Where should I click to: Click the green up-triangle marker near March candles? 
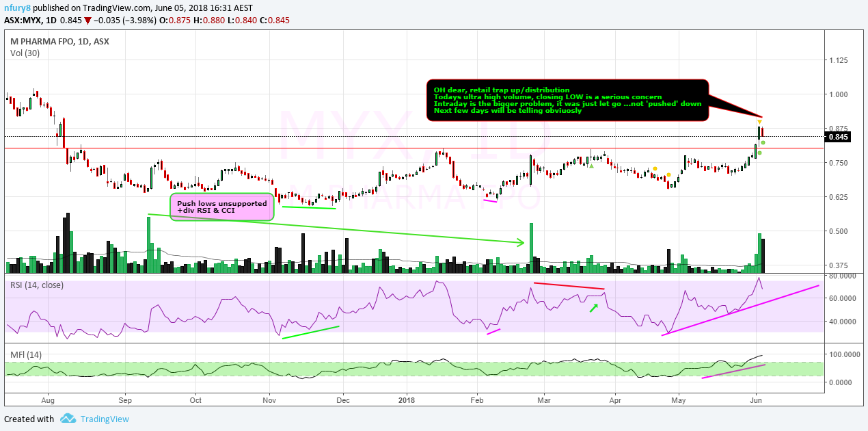coord(591,166)
